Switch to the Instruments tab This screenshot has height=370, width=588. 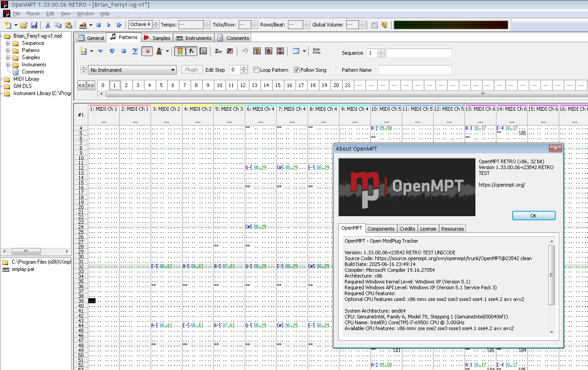(x=194, y=38)
